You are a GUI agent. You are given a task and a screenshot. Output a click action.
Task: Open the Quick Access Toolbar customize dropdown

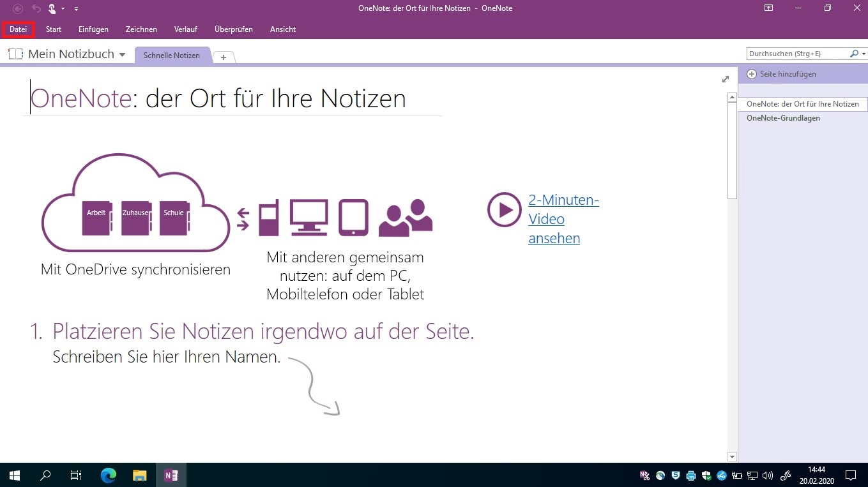point(77,8)
